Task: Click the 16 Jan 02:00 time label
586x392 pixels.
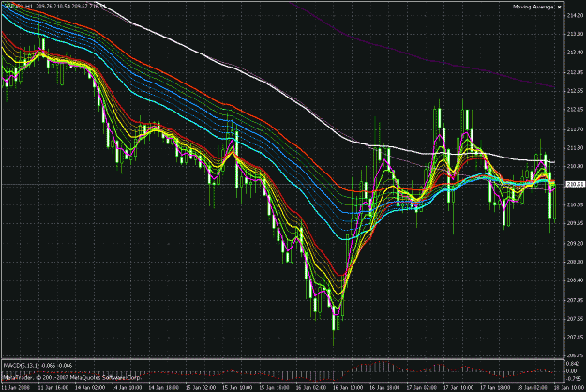Action: point(311,388)
